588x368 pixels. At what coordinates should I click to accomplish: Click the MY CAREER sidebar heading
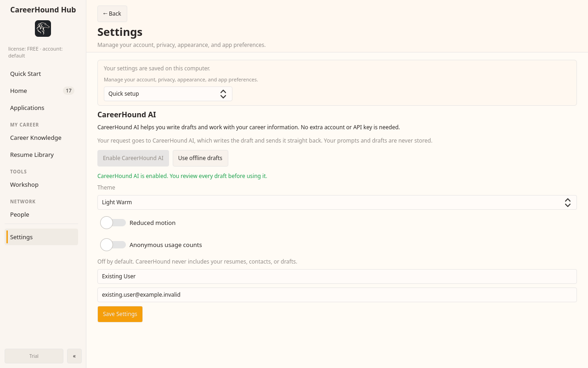click(x=24, y=125)
